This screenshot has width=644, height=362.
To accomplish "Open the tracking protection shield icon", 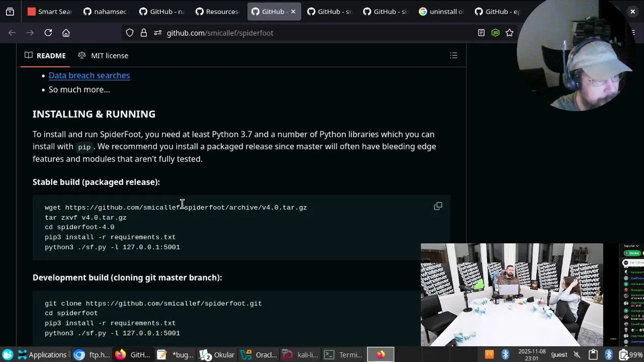I will coord(130,33).
